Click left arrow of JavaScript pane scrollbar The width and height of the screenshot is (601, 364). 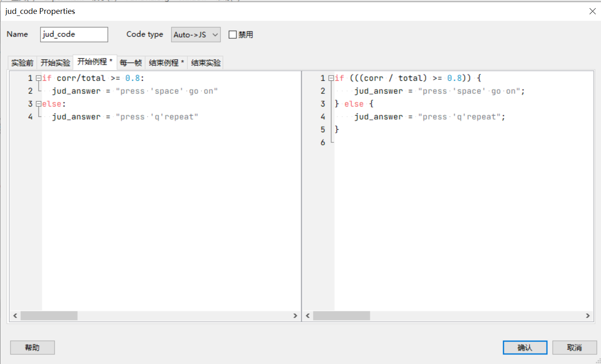click(308, 316)
